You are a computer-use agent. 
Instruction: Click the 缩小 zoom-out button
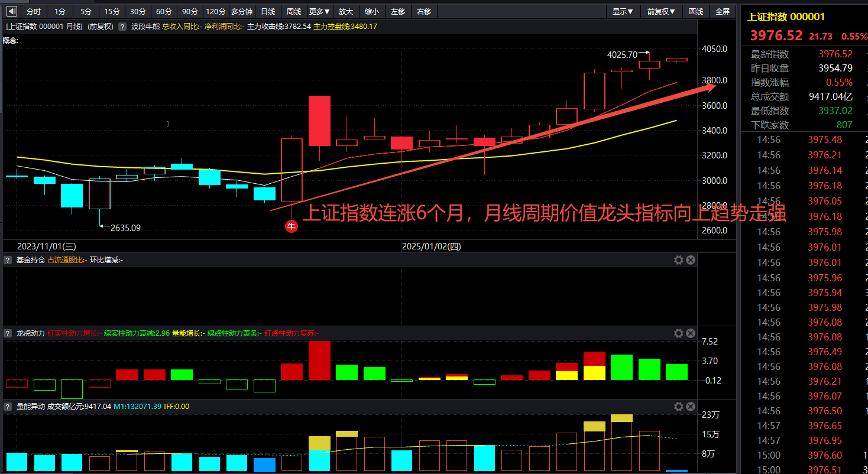tap(372, 11)
